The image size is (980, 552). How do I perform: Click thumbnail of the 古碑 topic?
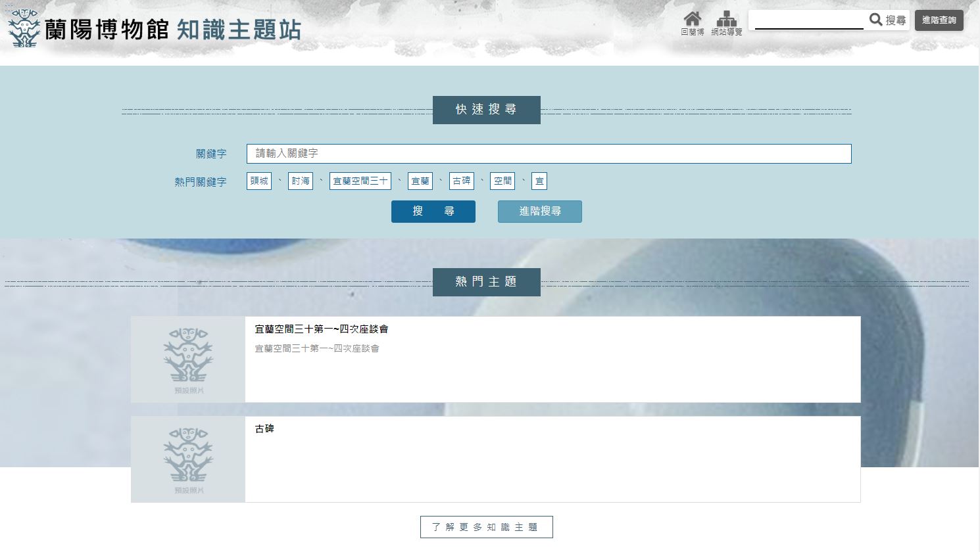coord(188,459)
